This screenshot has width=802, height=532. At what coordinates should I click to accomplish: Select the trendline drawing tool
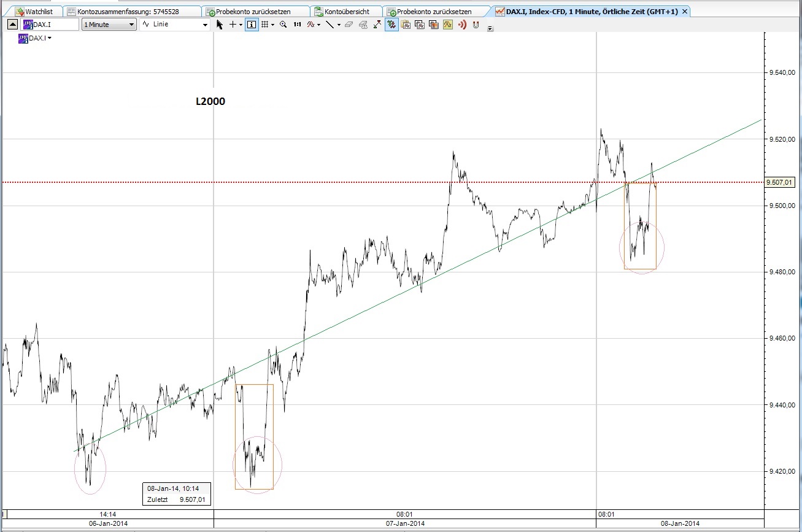click(x=330, y=25)
